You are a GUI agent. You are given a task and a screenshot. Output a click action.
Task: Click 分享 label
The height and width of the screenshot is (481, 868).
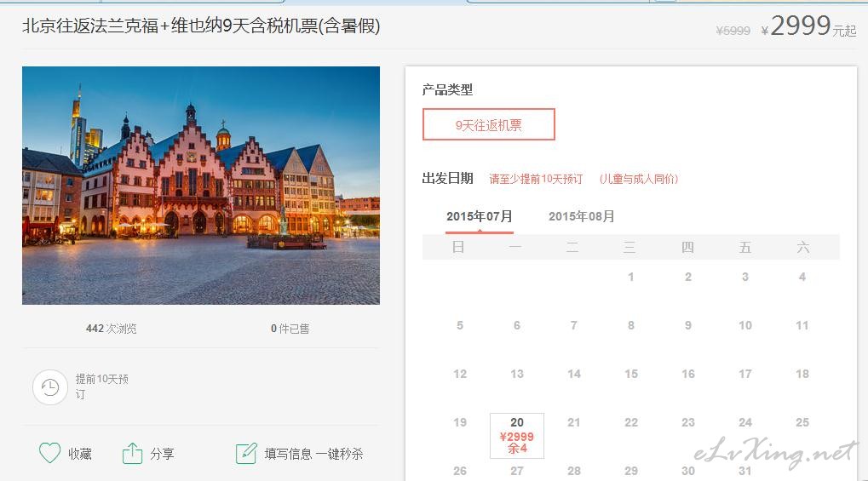click(162, 454)
